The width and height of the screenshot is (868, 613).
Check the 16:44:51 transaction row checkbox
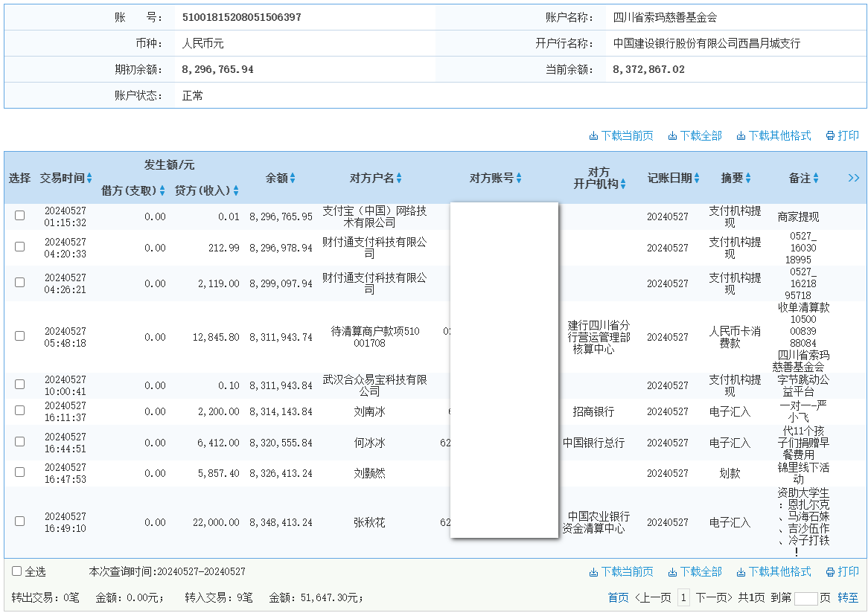(20, 441)
